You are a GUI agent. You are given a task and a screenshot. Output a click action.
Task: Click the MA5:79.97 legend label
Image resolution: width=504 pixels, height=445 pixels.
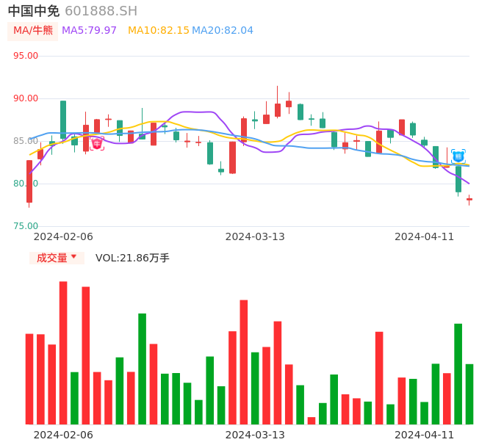[89, 31]
